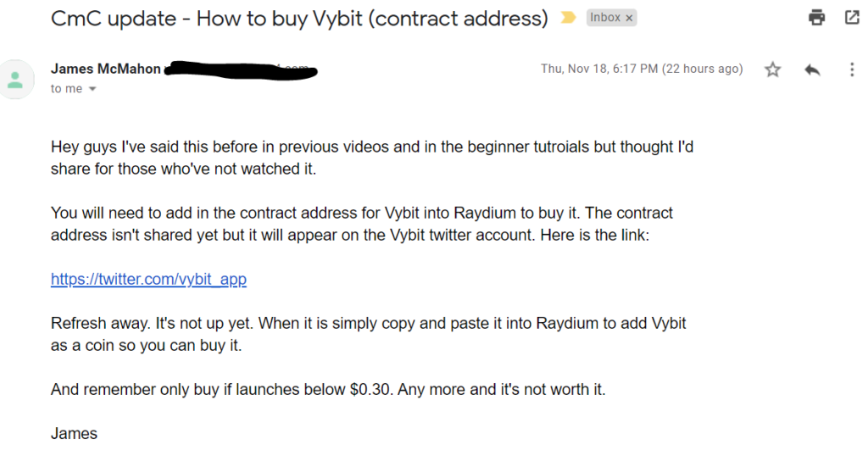Reply to James McMahon with arrow icon
This screenshot has width=868, height=450.
(812, 69)
